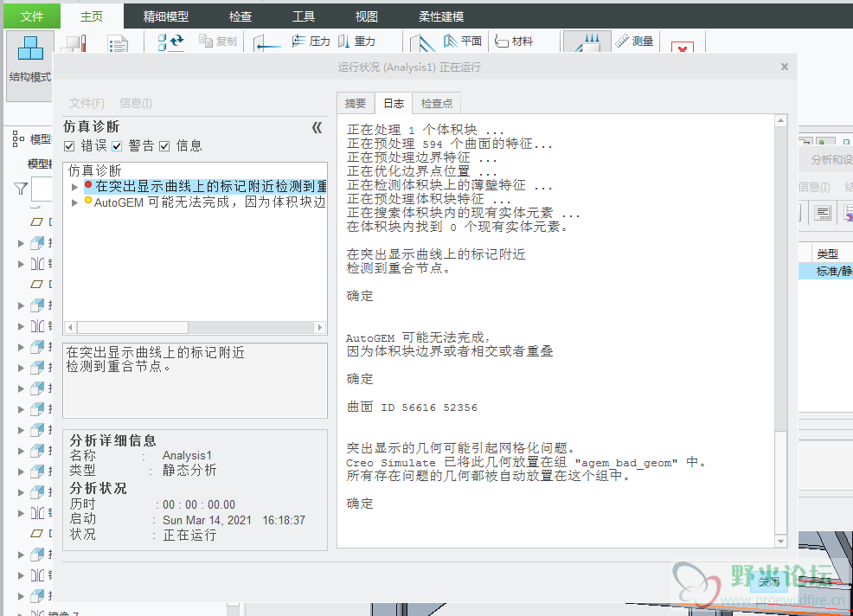Toggle the 信息 information checkbox
Viewport: 853px width, 616px height.
click(x=164, y=146)
